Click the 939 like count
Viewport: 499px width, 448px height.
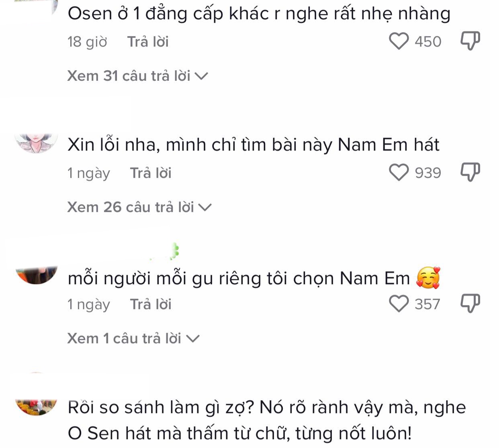coord(428,173)
